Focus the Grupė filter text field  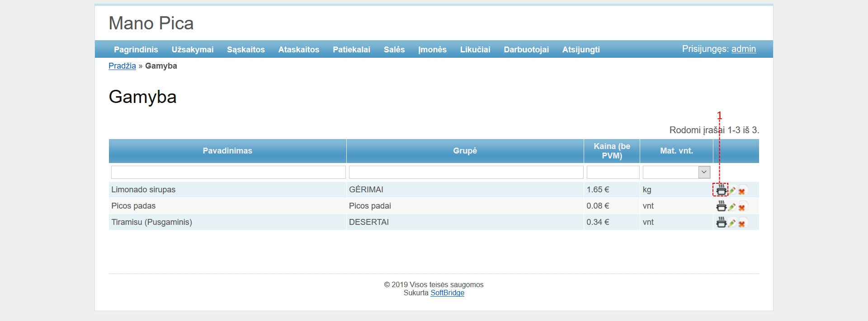click(x=466, y=172)
